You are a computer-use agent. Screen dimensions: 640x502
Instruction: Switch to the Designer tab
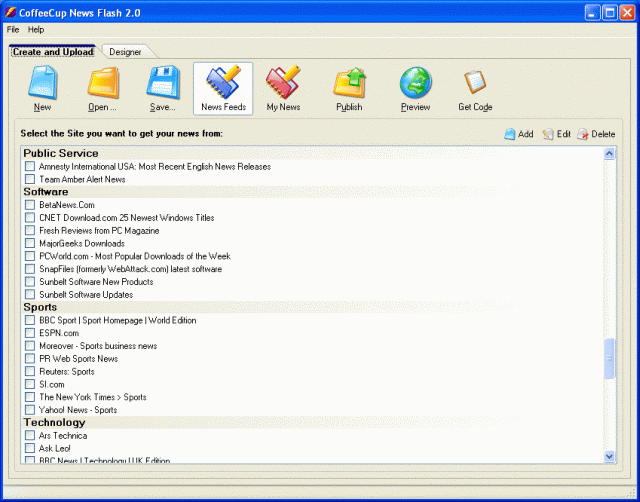click(125, 52)
